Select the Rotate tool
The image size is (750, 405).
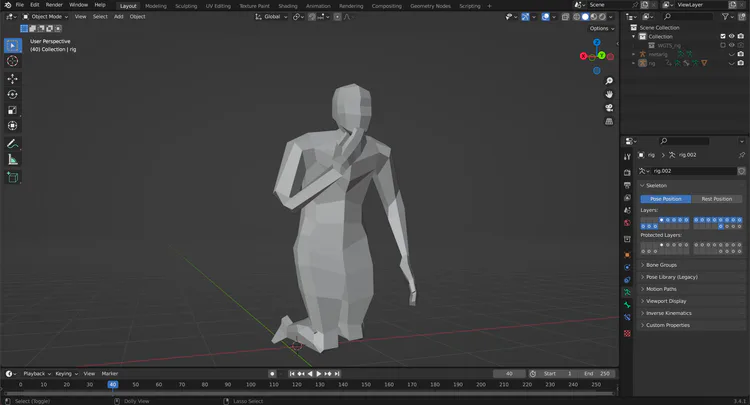click(13, 95)
